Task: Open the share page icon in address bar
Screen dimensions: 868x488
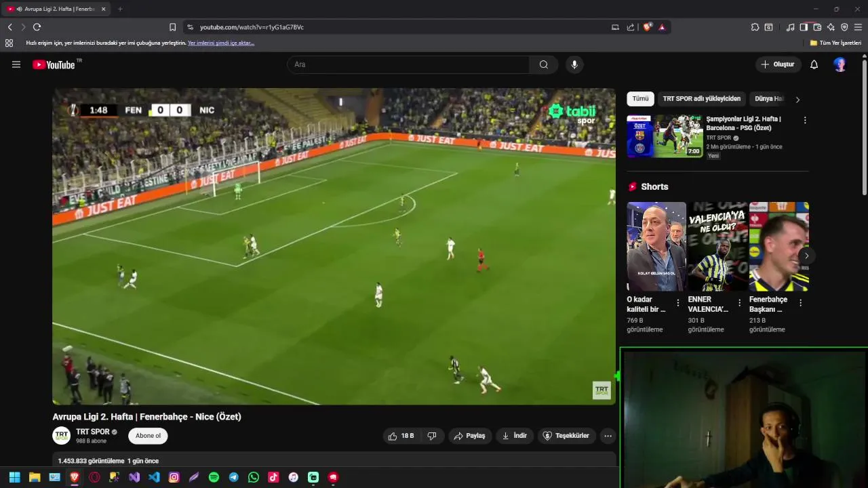Action: (631, 27)
